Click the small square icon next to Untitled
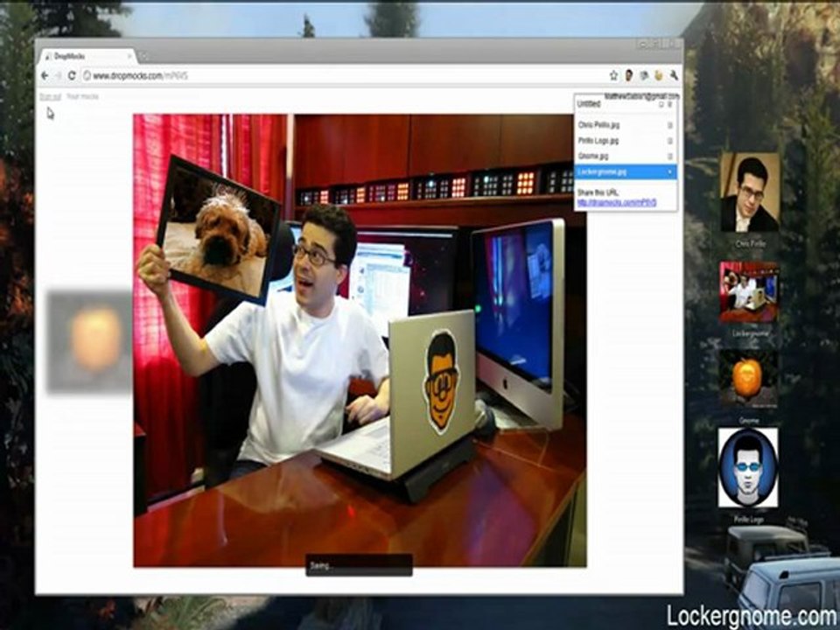The height and width of the screenshot is (630, 840). tap(661, 104)
